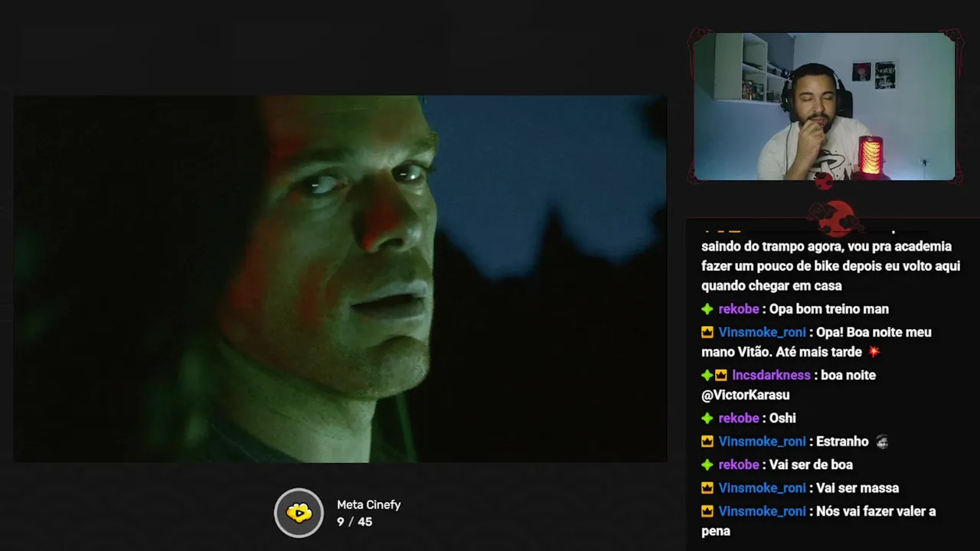This screenshot has width=980, height=551.
Task: Click rekobe's name on the "Oshi" message
Action: [x=738, y=418]
